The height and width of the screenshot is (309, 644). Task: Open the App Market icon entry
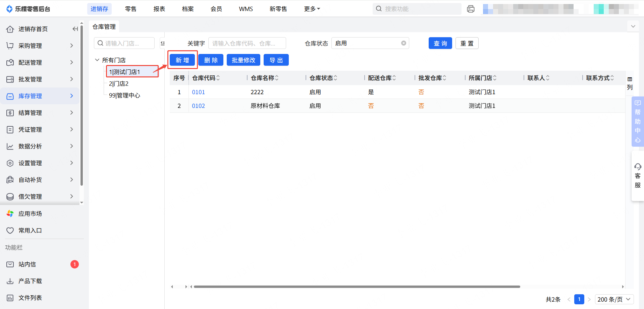coord(10,214)
